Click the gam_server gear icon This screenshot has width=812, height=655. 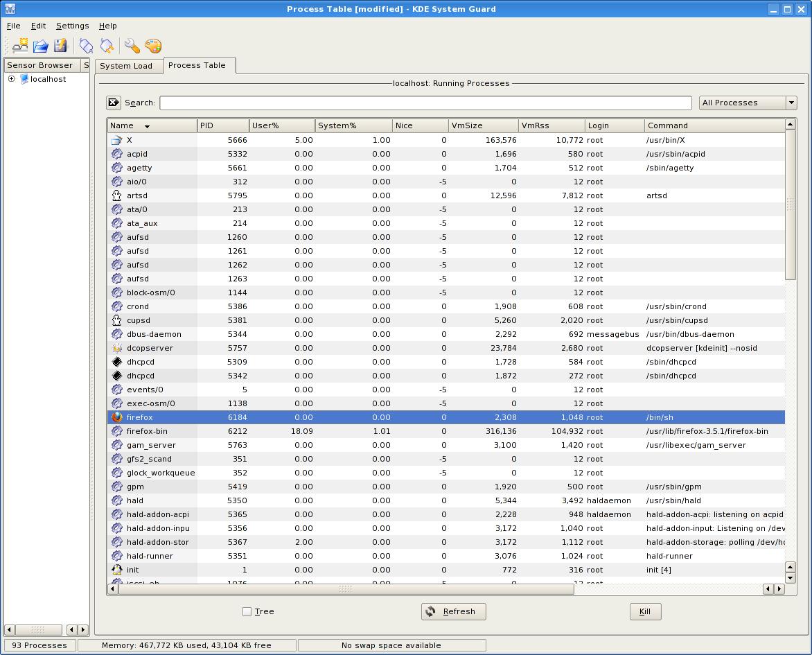tap(117, 445)
